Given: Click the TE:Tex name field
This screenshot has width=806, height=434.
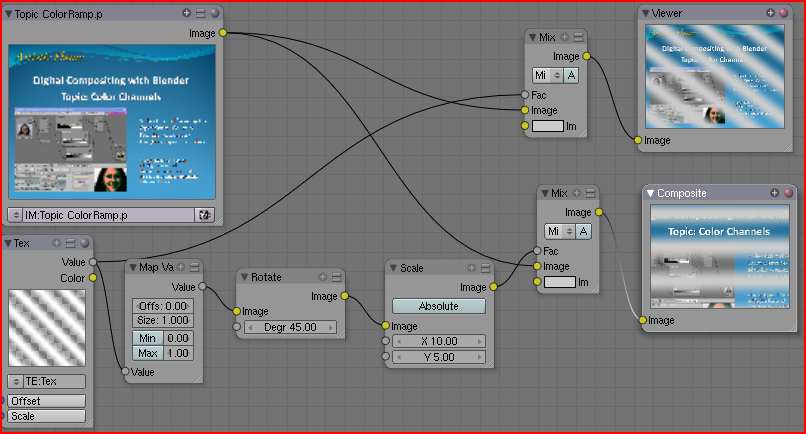Looking at the screenshot, I should click(x=54, y=382).
